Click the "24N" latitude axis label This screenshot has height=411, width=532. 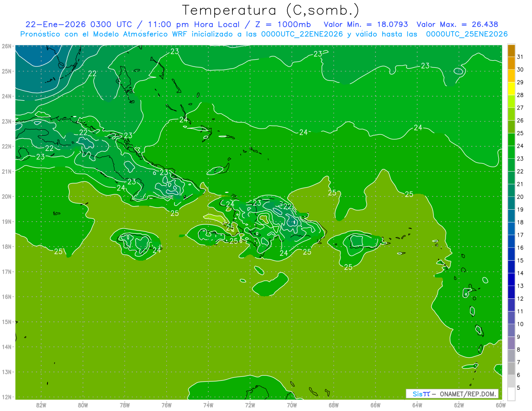[x=6, y=96]
